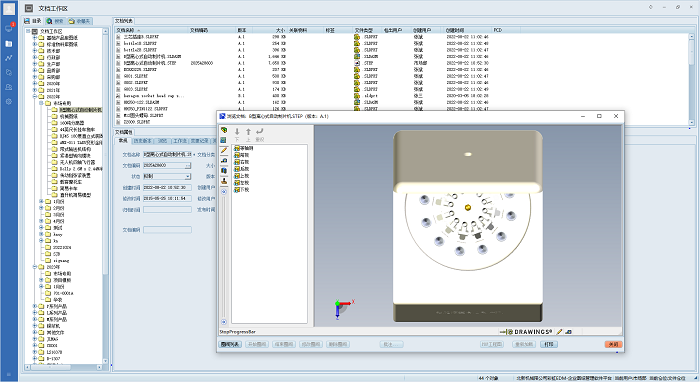
Task: Click measure icon right of DRAWINGS pencil
Action: coord(568,332)
